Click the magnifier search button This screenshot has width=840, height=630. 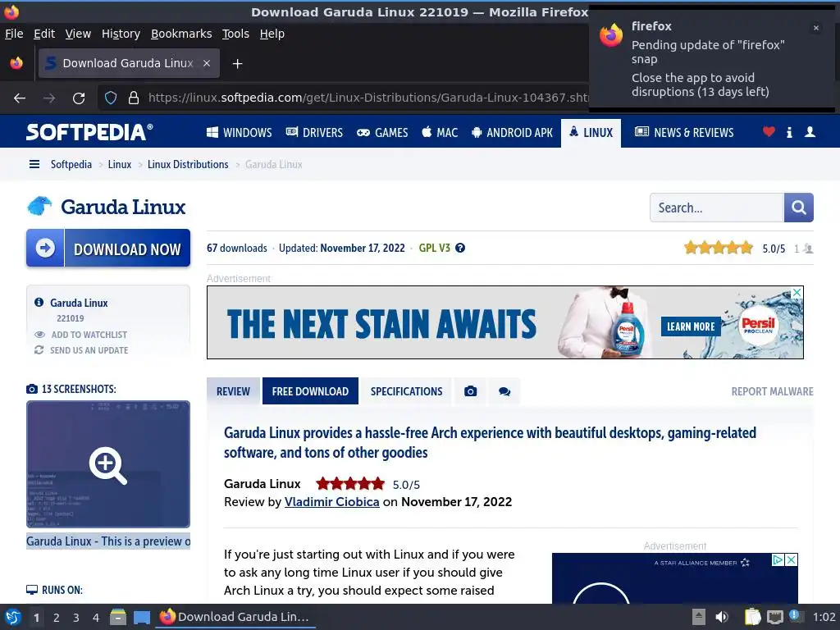(799, 208)
